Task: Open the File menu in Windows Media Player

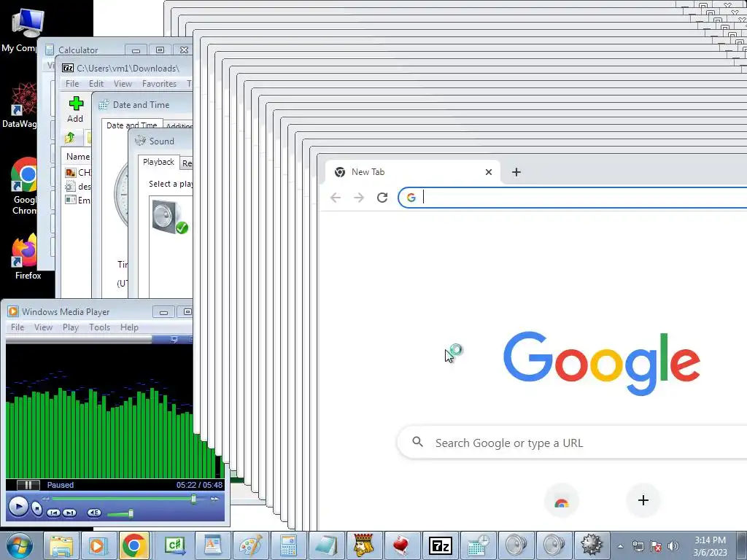Action: [18, 327]
